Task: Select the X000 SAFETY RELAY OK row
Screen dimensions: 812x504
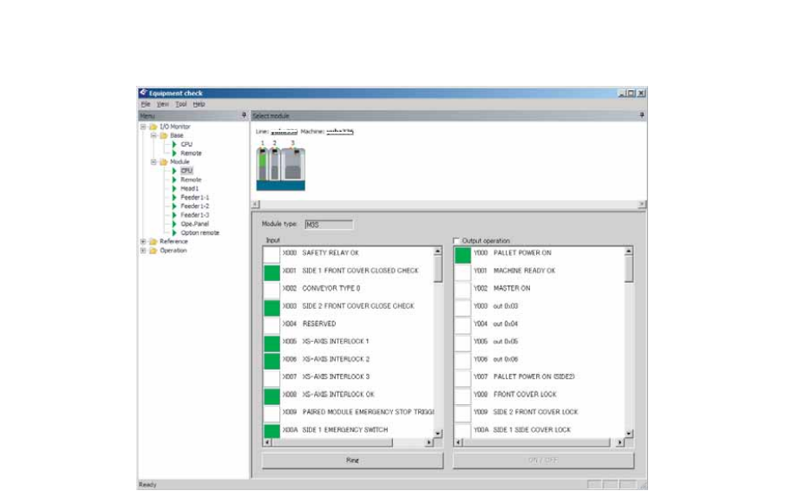Action: [349, 253]
